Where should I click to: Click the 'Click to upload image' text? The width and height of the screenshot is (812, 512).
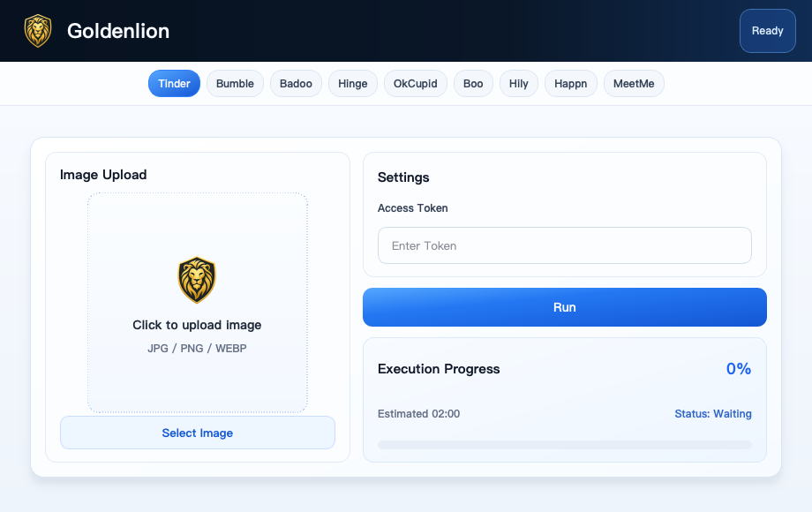197,325
